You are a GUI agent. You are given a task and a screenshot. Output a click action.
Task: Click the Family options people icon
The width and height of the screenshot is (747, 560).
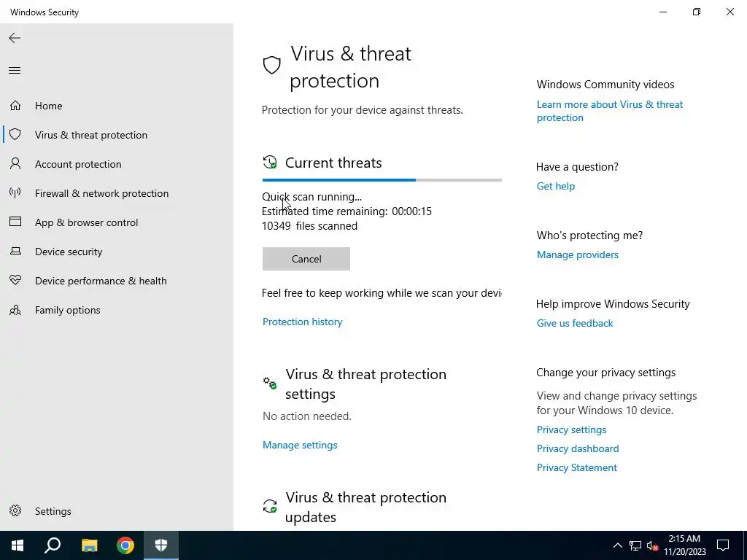pyautogui.click(x=15, y=310)
